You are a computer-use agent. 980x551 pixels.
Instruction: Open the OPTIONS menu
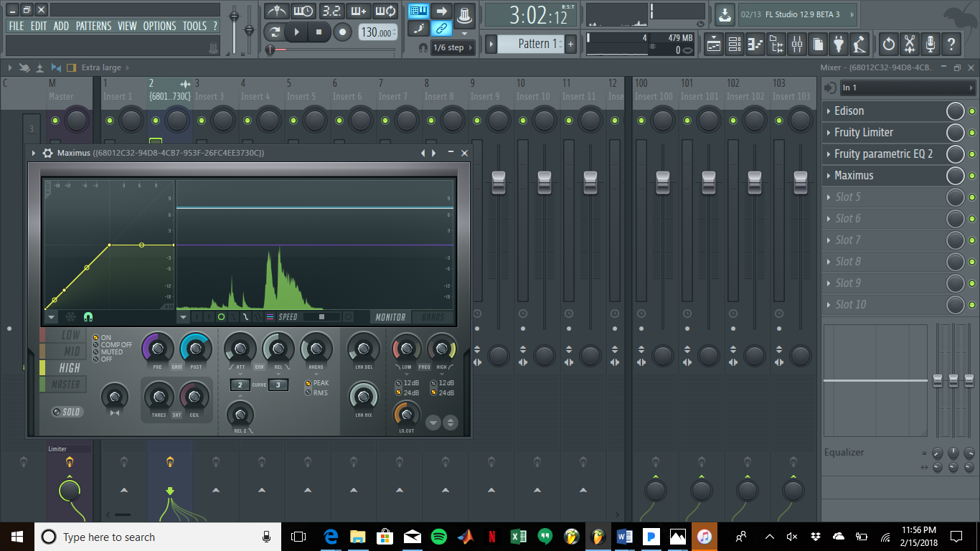pyautogui.click(x=159, y=26)
